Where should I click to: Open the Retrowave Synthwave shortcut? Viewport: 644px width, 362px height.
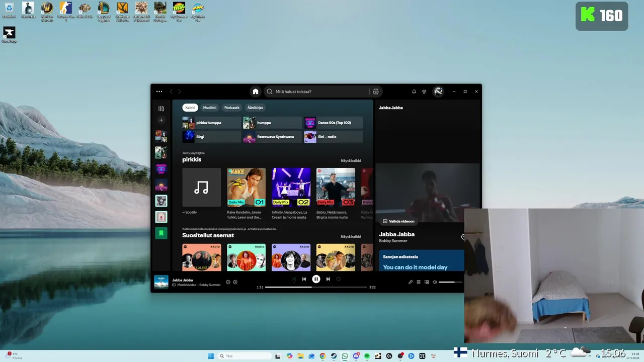click(272, 137)
